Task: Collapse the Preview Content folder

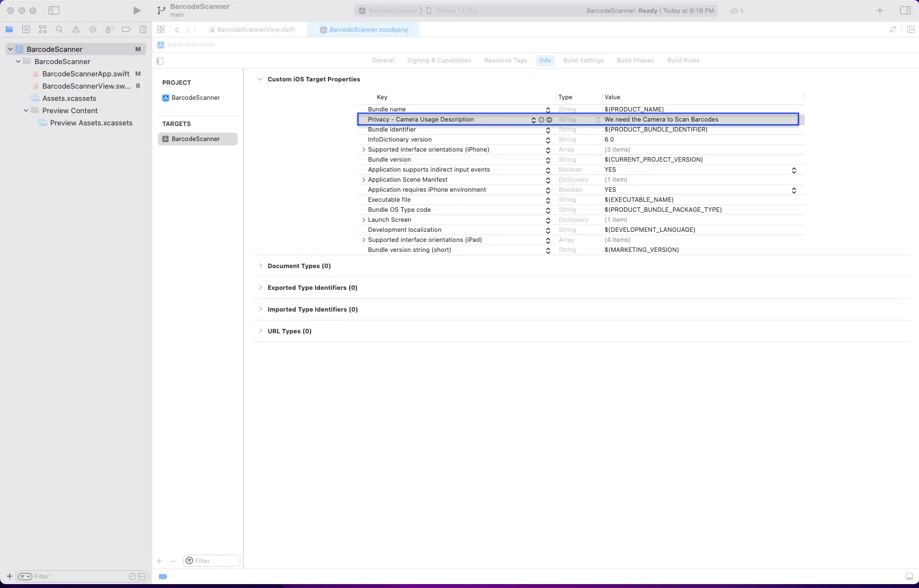Action: point(26,110)
